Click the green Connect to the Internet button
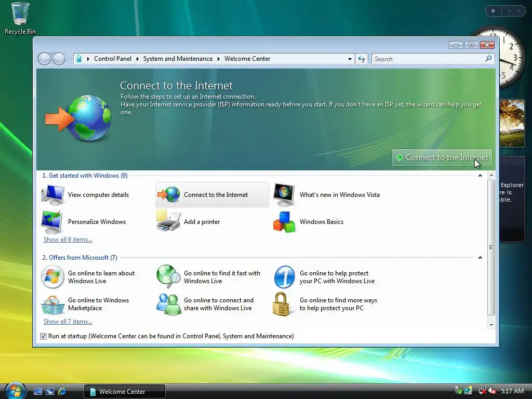This screenshot has width=532, height=399. click(x=442, y=157)
